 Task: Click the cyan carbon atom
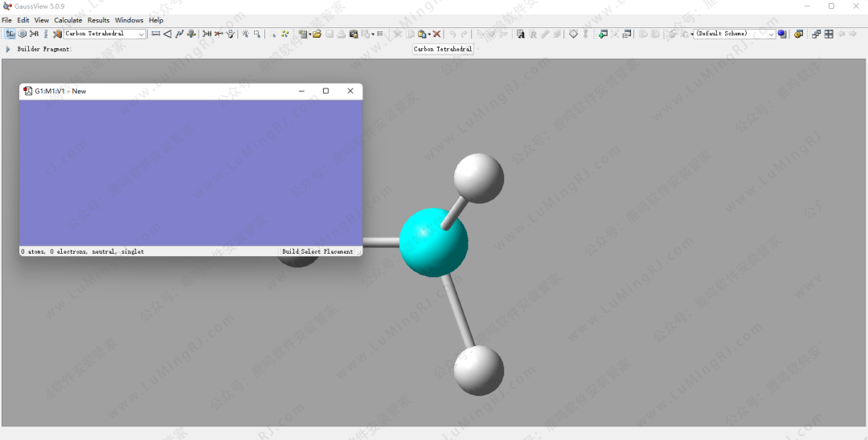(433, 242)
